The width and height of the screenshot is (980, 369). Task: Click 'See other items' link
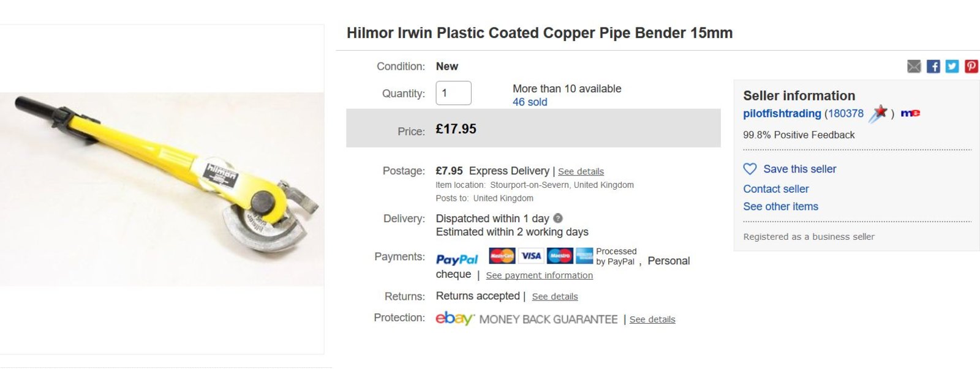coord(780,207)
